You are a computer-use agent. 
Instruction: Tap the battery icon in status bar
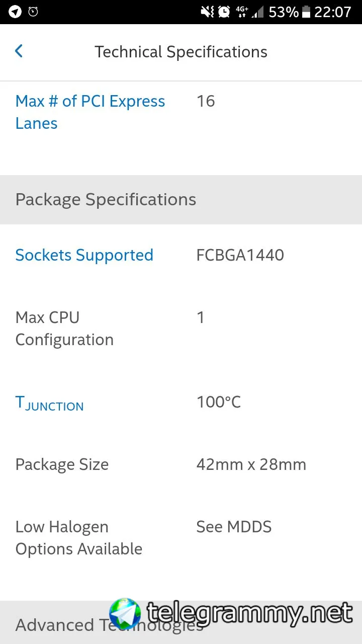pos(306,12)
